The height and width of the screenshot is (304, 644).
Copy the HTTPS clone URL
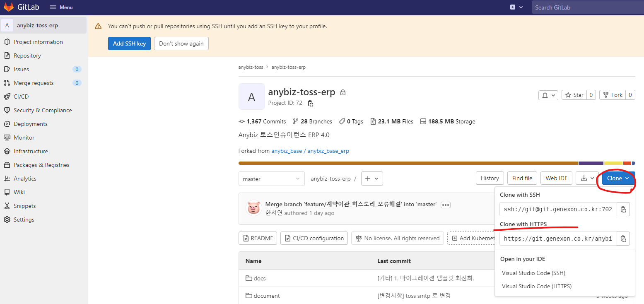click(x=623, y=239)
